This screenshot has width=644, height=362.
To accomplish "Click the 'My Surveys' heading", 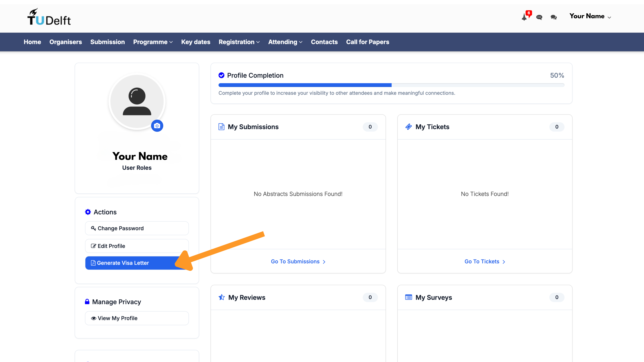I will pyautogui.click(x=434, y=297).
